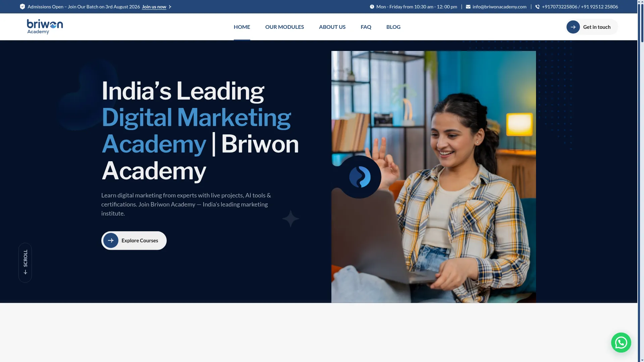Image resolution: width=644 pixels, height=362 pixels.
Task: Click the Learn digital marketing description paragraph
Action: [186, 204]
